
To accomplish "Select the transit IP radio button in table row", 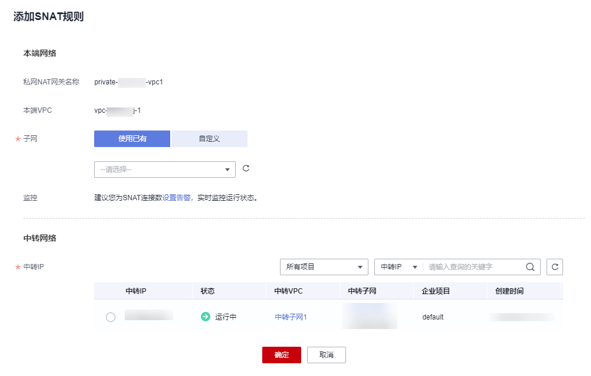I will pyautogui.click(x=110, y=317).
